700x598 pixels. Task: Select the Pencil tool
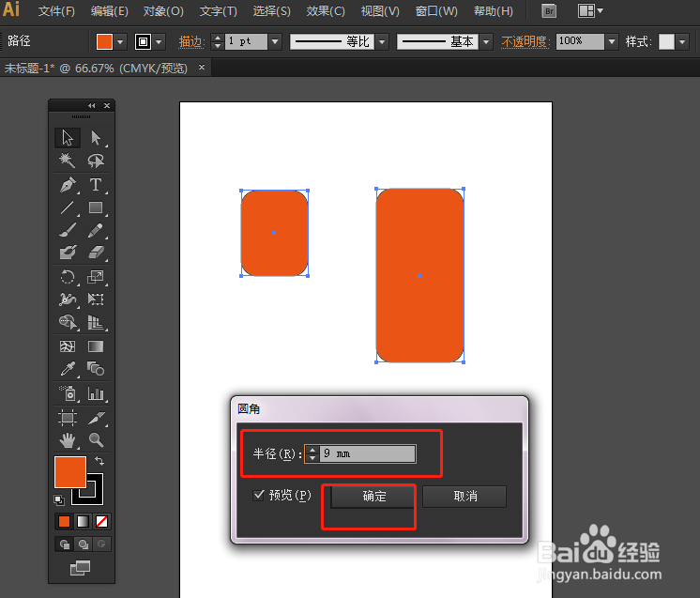click(x=96, y=230)
